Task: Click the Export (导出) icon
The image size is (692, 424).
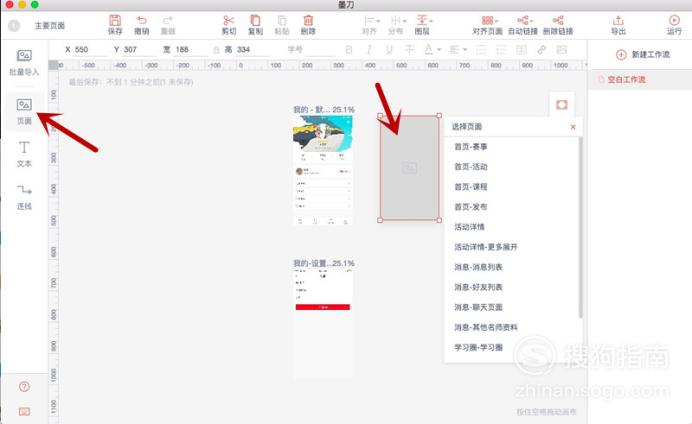Action: [618, 25]
